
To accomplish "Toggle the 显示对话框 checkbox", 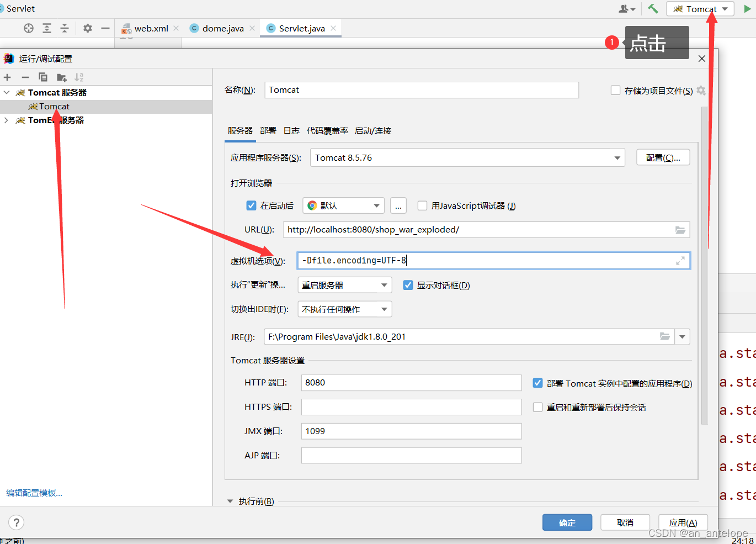I will (408, 285).
